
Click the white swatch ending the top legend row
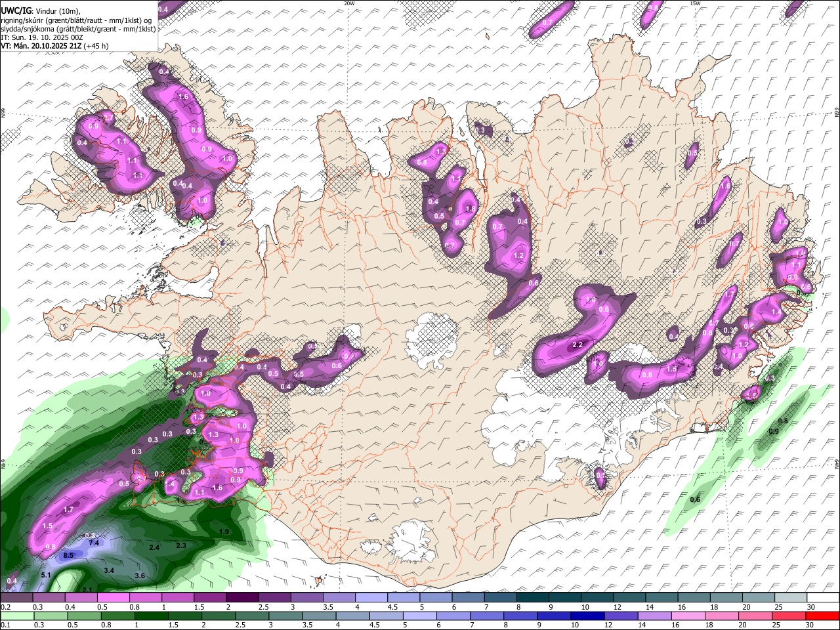(x=824, y=598)
